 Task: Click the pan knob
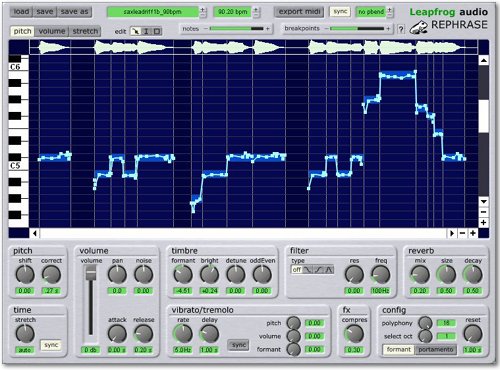[117, 275]
